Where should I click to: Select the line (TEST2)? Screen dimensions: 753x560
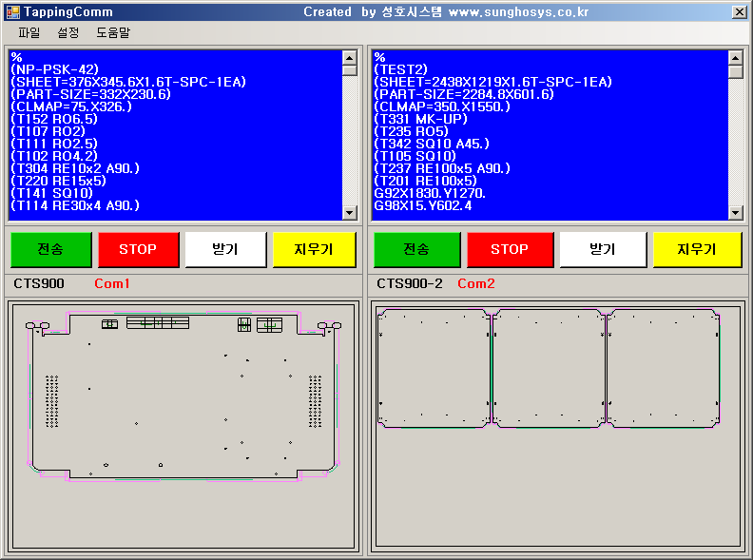coord(400,69)
